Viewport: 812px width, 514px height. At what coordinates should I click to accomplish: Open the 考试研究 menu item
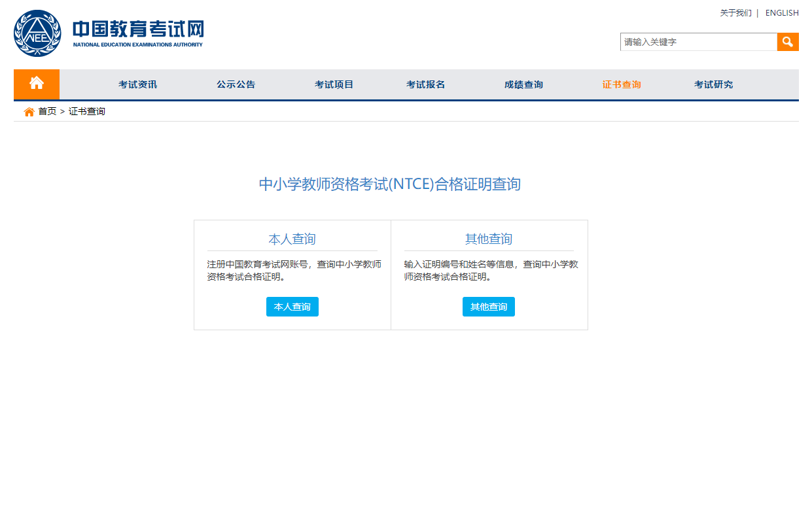(713, 84)
